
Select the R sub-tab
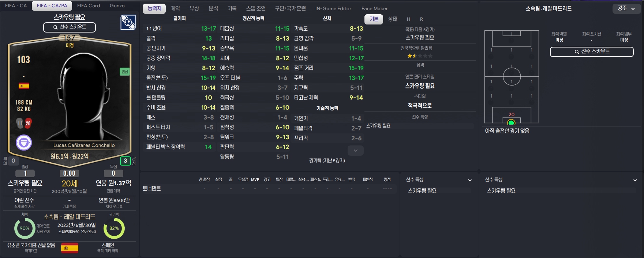tap(422, 19)
